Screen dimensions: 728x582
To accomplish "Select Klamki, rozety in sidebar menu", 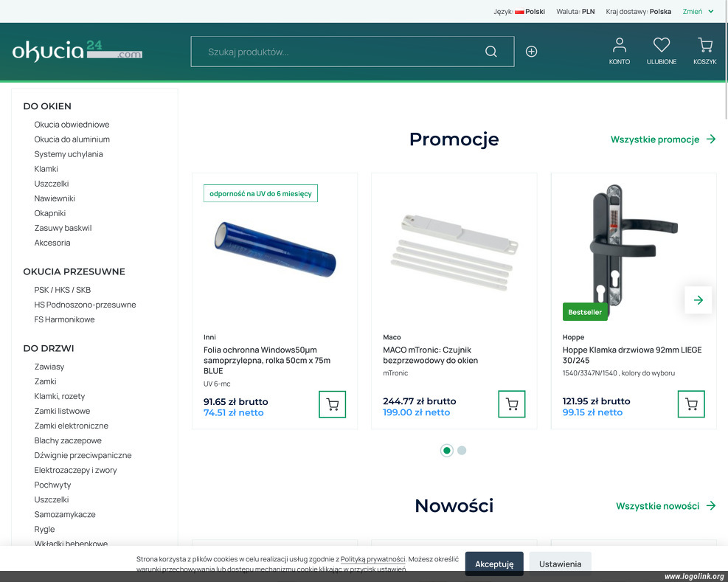I will [60, 396].
